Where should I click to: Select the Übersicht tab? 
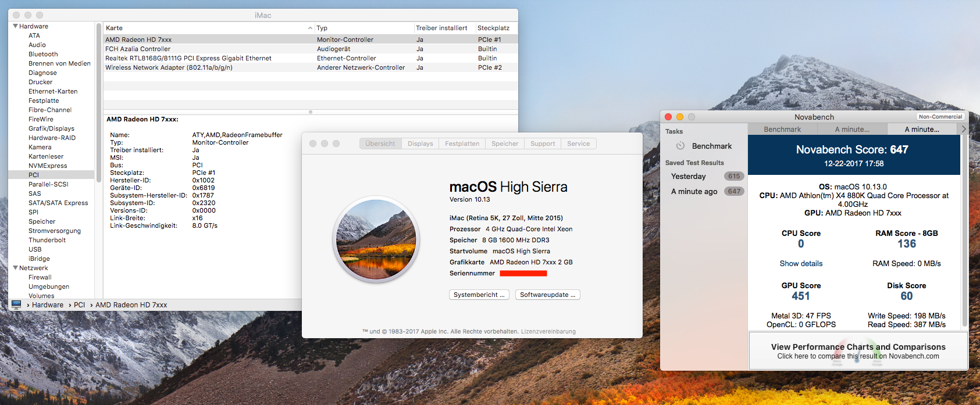[380, 144]
